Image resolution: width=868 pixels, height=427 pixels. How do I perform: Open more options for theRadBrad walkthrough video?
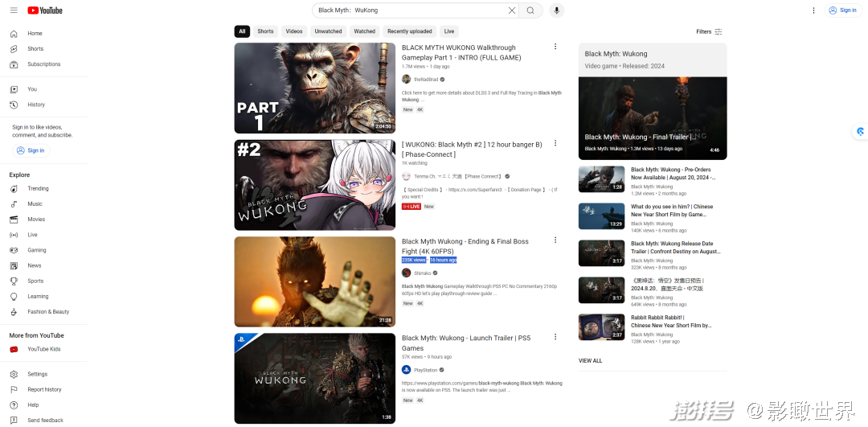click(x=555, y=47)
